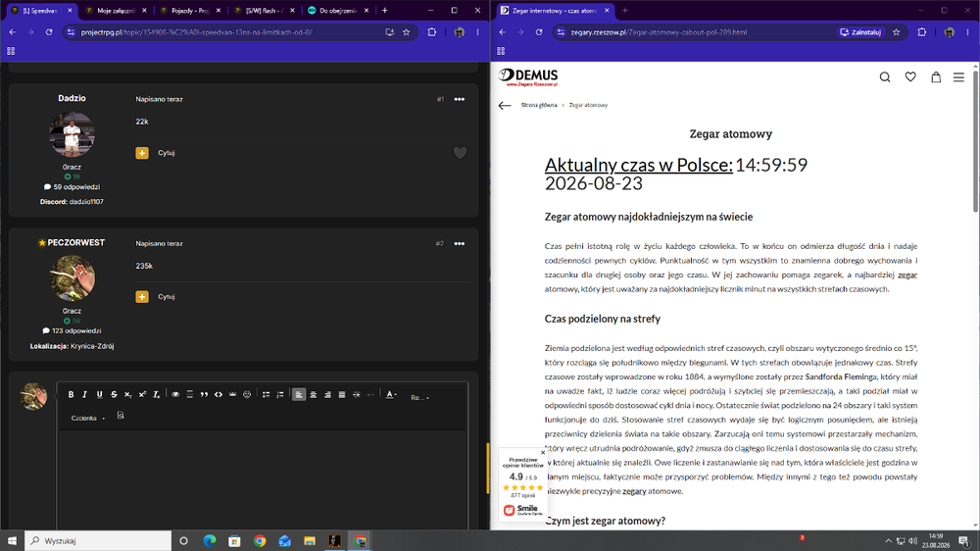This screenshot has width=980, height=551.
Task: Open the hamburger menu on the Demus site
Action: 958,76
